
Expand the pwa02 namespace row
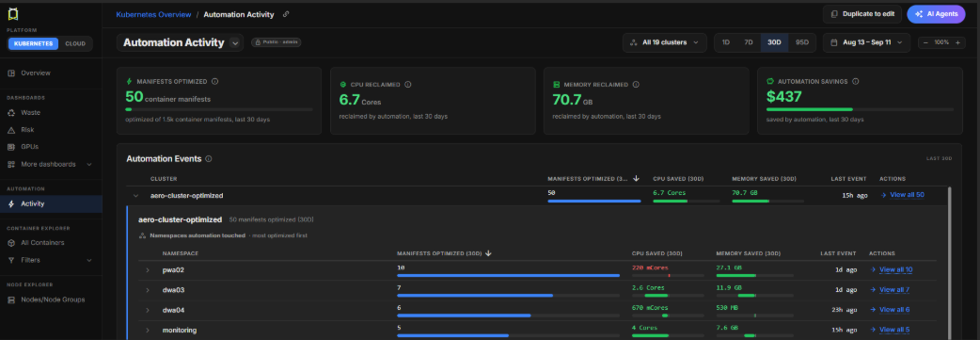(148, 270)
